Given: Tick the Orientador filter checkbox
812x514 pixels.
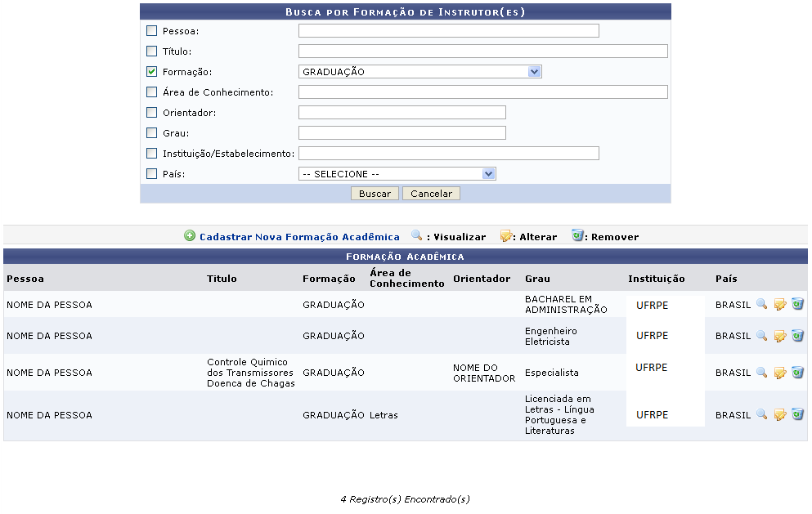Looking at the screenshot, I should [x=151, y=113].
